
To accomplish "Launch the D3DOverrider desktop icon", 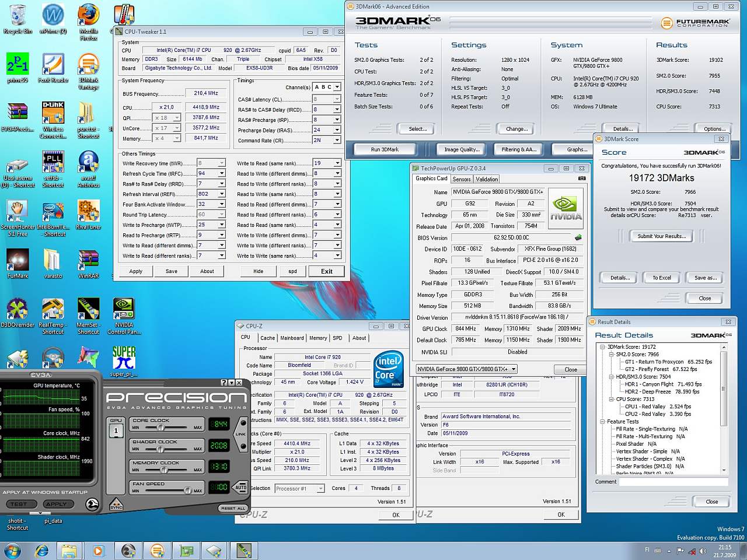I will tap(18, 313).
